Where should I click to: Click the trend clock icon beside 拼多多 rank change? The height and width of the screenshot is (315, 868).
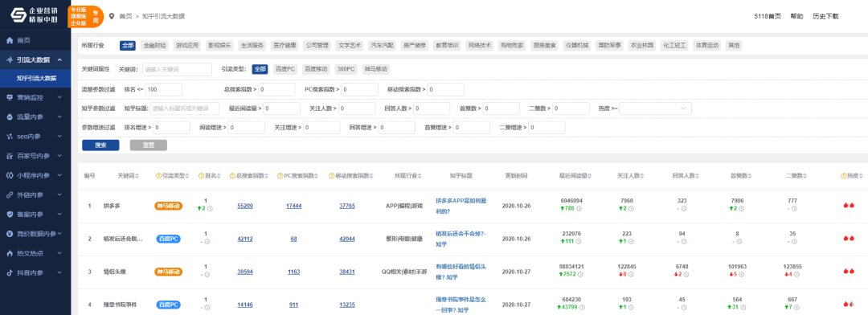coord(211,209)
